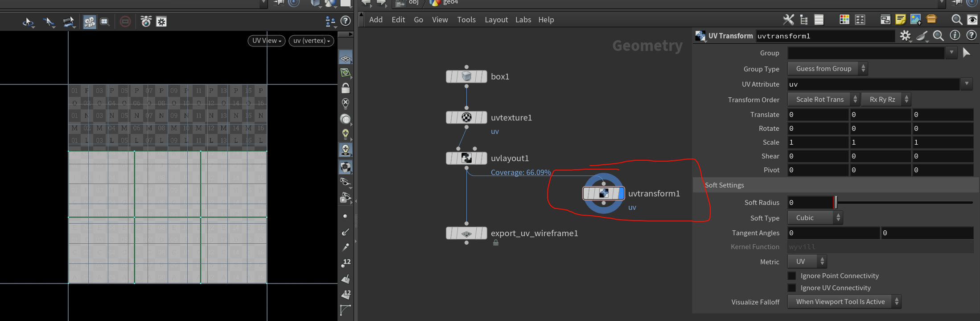The image size is (980, 321).
Task: Open the node color palette grid icon
Action: 844,20
